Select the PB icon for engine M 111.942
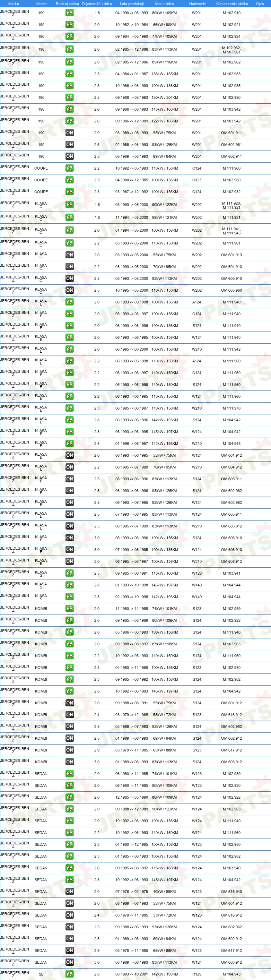This screenshot has height=980, width=271. [x=69, y=349]
